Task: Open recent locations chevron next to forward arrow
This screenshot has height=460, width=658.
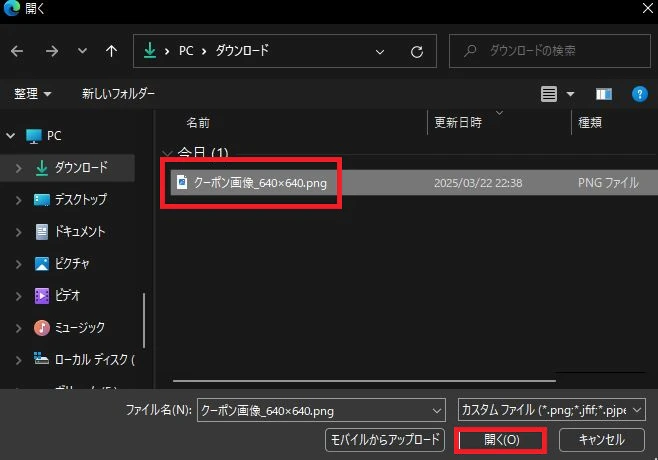Action: point(82,51)
